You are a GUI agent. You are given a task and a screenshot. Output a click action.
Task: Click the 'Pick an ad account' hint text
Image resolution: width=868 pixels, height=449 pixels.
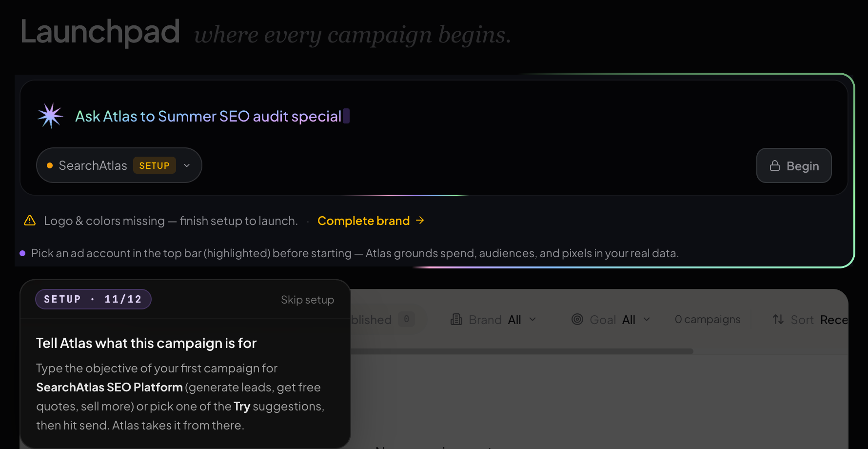point(355,253)
